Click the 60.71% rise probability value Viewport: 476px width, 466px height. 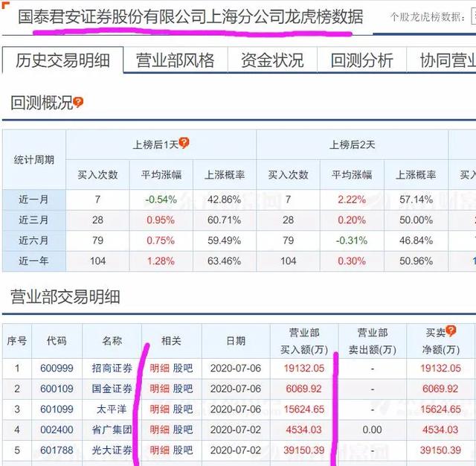tap(225, 220)
